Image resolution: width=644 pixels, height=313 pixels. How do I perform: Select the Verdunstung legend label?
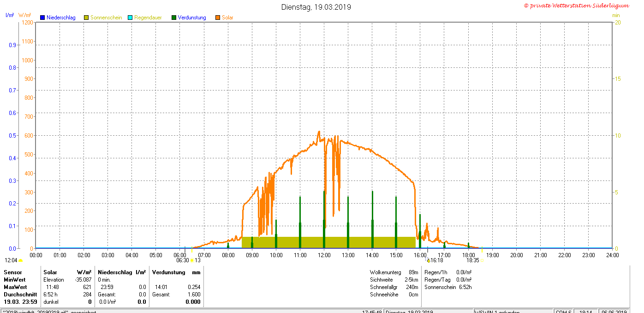(192, 18)
